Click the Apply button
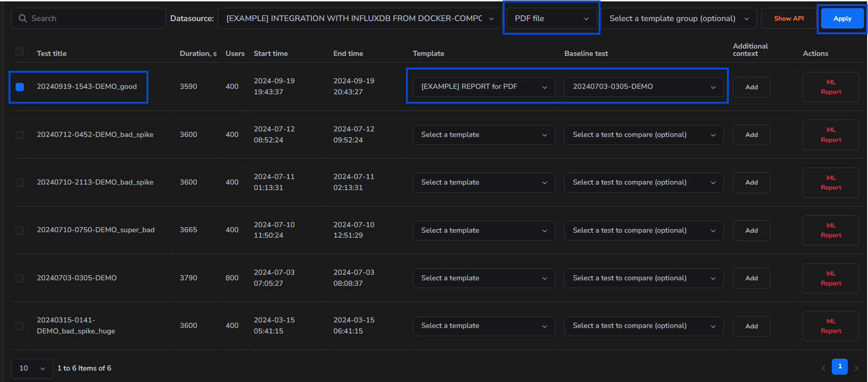This screenshot has height=382, width=868. click(842, 18)
